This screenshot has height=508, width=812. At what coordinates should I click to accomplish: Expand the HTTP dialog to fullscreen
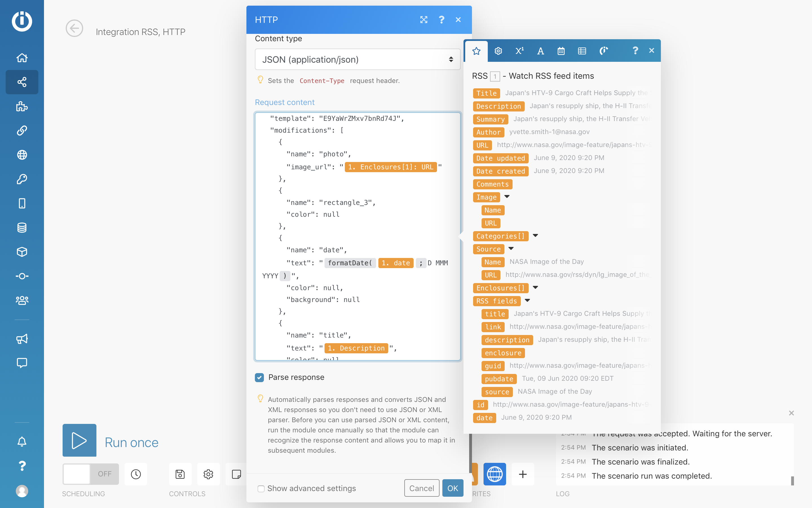click(x=424, y=19)
